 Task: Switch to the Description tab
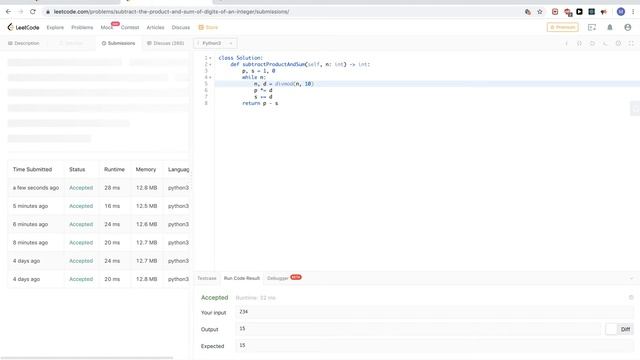(24, 43)
